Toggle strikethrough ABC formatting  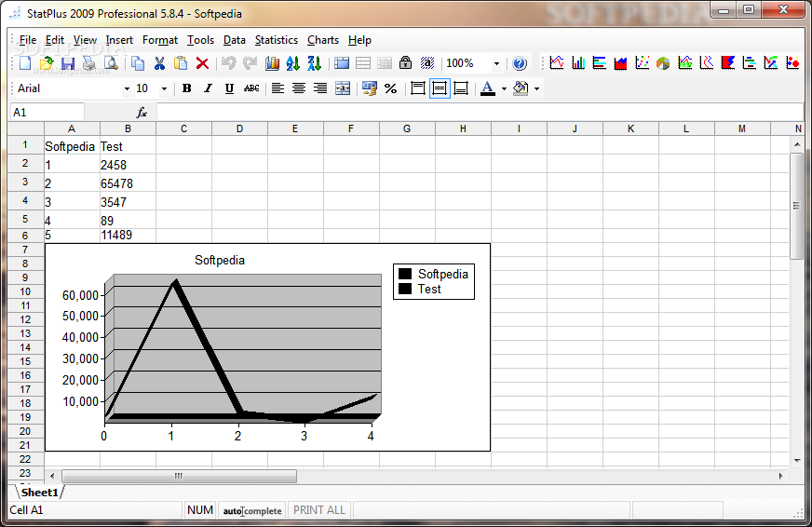[x=251, y=88]
